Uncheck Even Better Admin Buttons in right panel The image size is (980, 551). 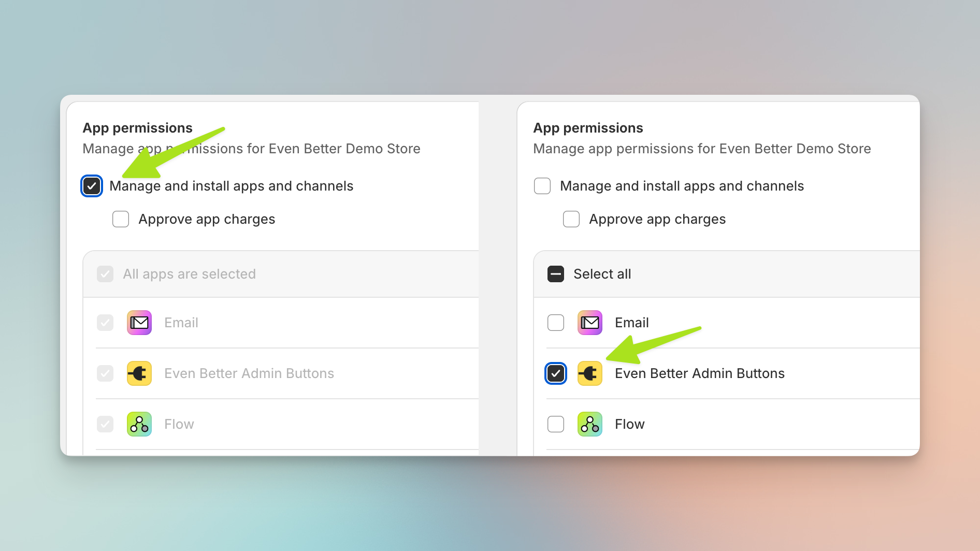556,373
